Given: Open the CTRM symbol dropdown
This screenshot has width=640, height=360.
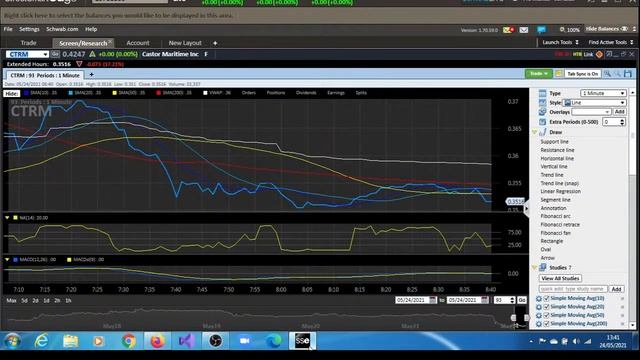Looking at the screenshot, I should click(45, 54).
